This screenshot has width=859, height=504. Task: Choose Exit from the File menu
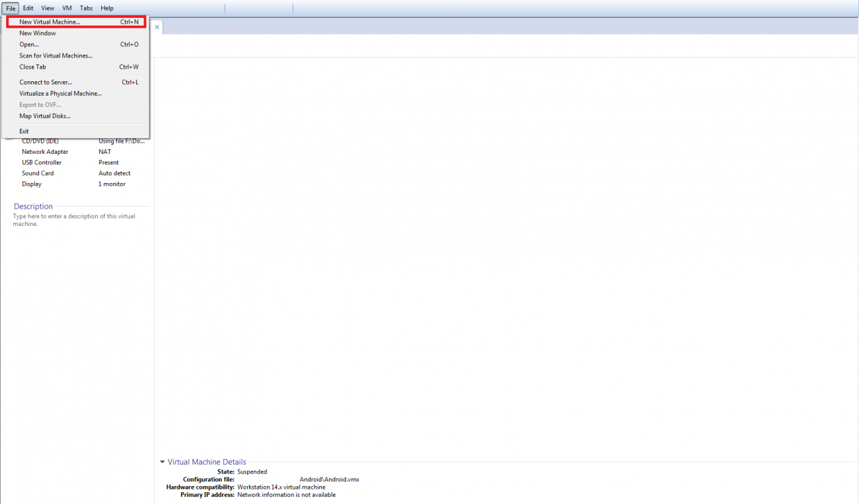click(x=24, y=131)
